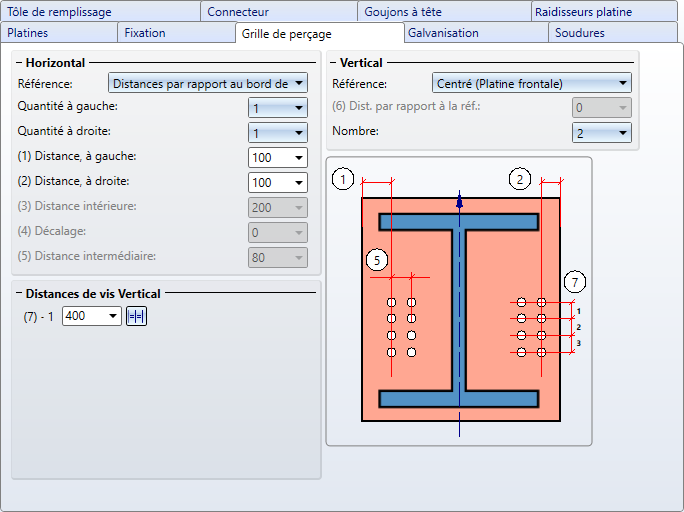Click the equal-distances icon beside the 400 field
The width and height of the screenshot is (684, 512).
pos(136,316)
